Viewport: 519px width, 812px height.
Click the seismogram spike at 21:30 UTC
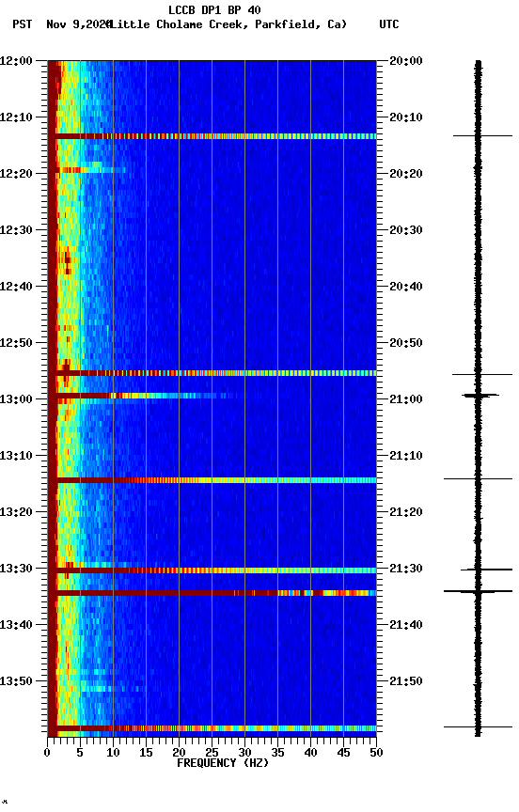click(486, 570)
